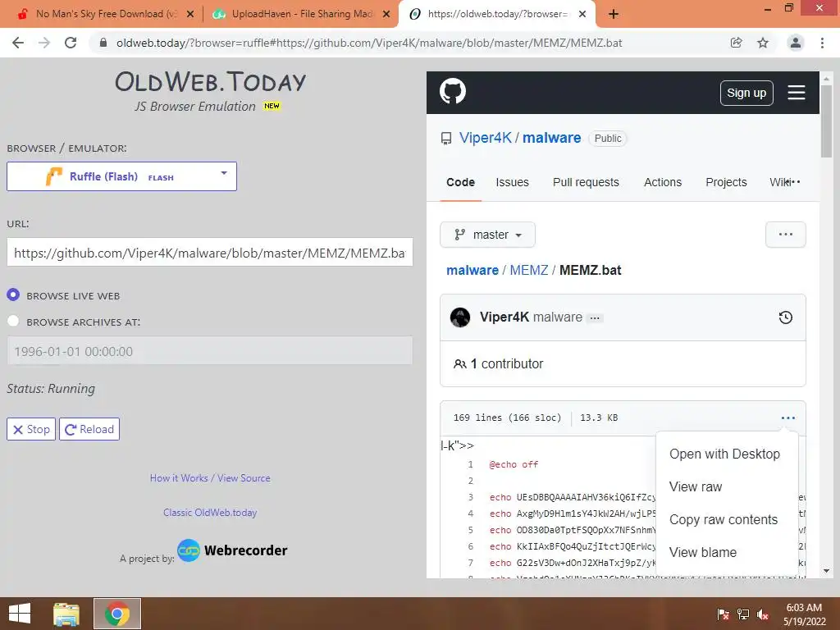Open a new tab with plus icon
This screenshot has height=630, width=840.
pyautogui.click(x=614, y=14)
